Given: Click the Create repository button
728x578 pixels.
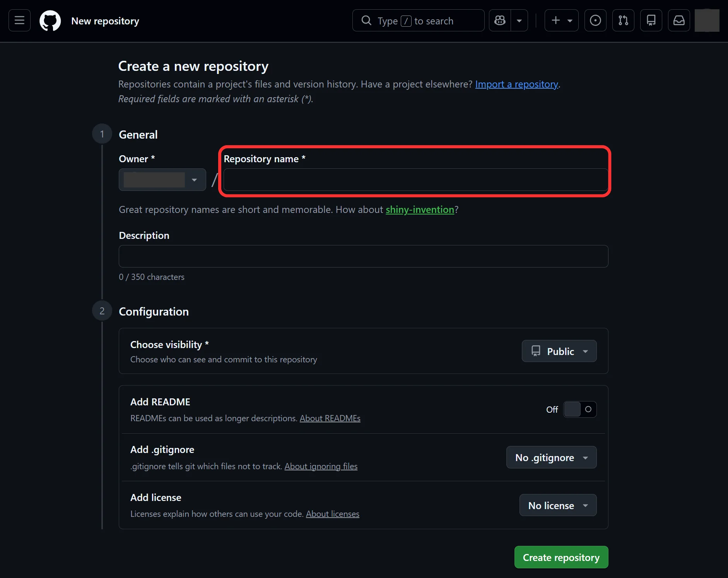Looking at the screenshot, I should [561, 557].
